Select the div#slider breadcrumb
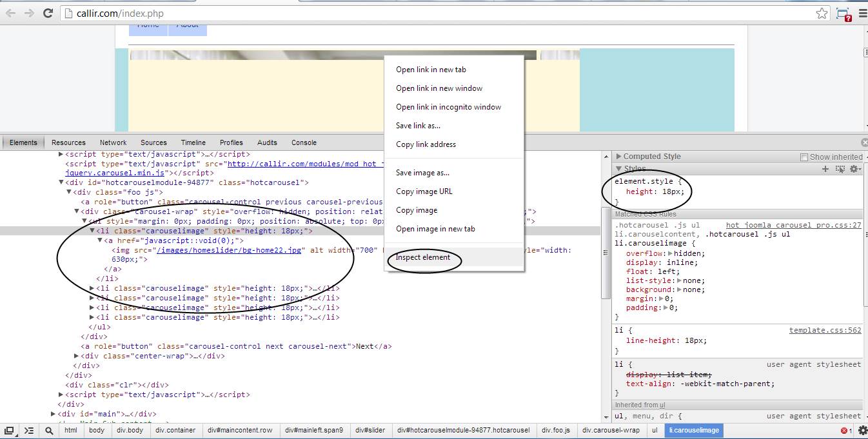 370,430
